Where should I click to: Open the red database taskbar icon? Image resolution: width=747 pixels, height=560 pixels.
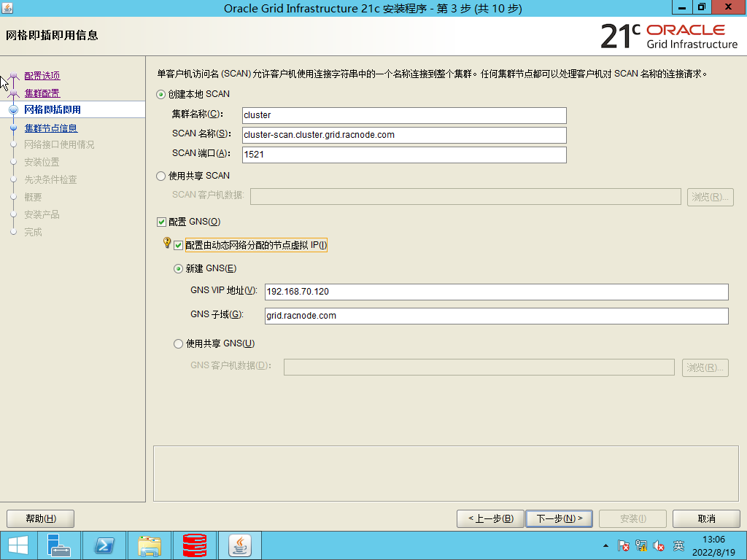point(194,545)
